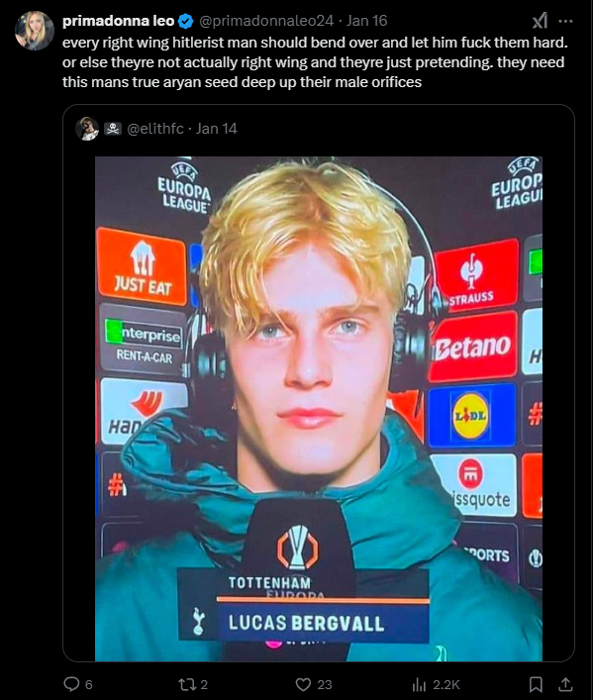Like the post with heart icon
The image size is (593, 700).
tap(303, 684)
